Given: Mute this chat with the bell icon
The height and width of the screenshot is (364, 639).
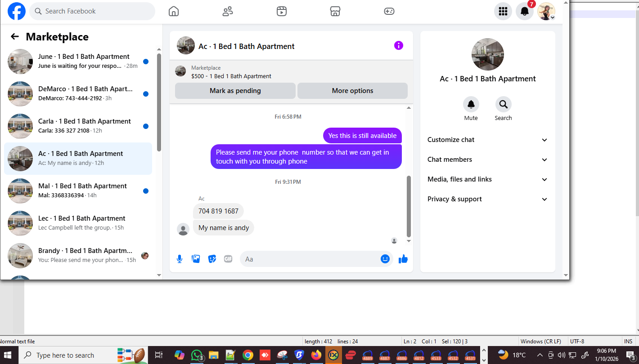Looking at the screenshot, I should coord(471,104).
